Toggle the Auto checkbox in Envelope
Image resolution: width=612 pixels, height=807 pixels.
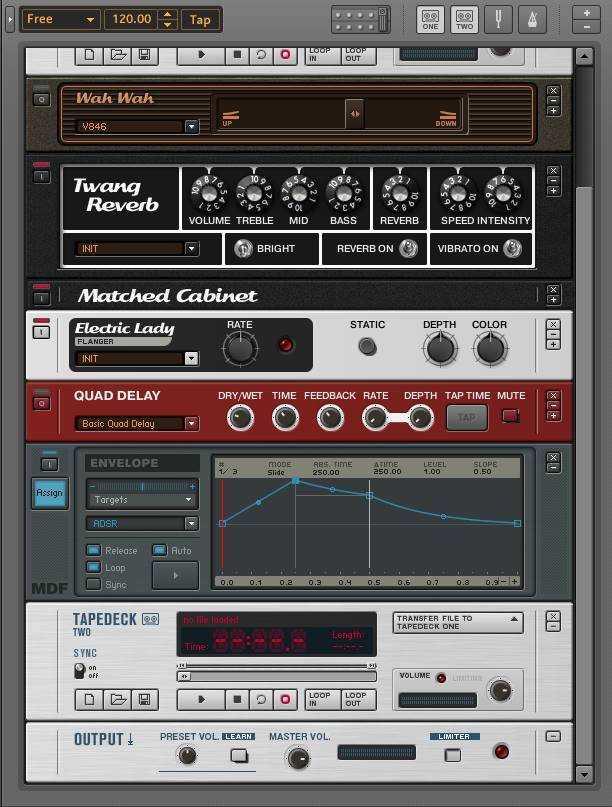point(160,550)
